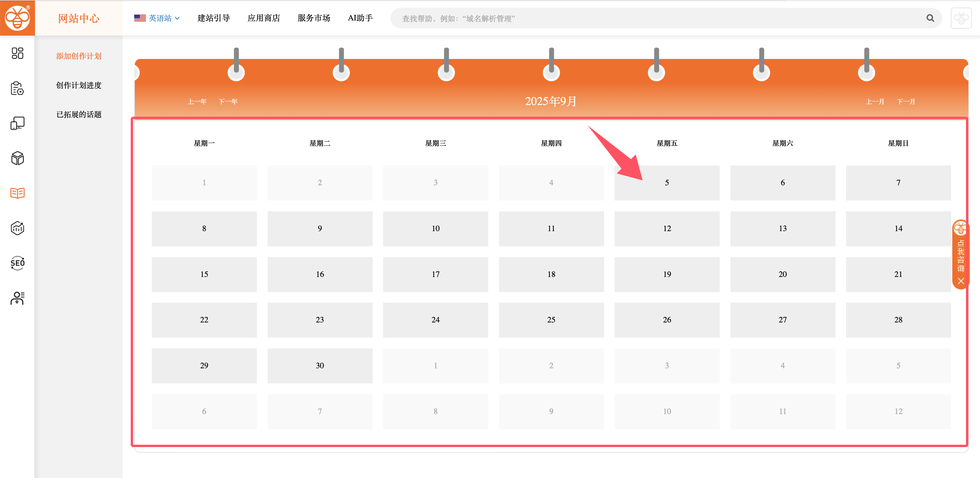The height and width of the screenshot is (478, 980).
Task: Click the search magnifier icon
Action: pyautogui.click(x=930, y=18)
